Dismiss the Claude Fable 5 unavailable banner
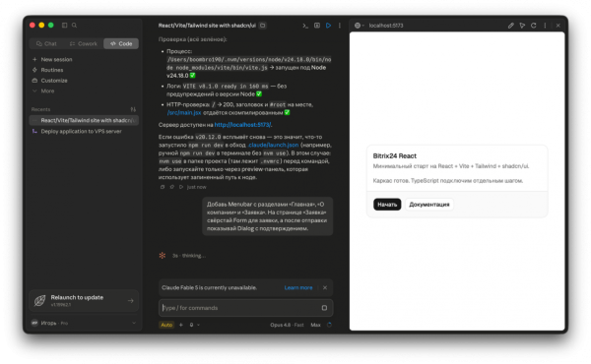The image size is (591, 364). point(325,287)
